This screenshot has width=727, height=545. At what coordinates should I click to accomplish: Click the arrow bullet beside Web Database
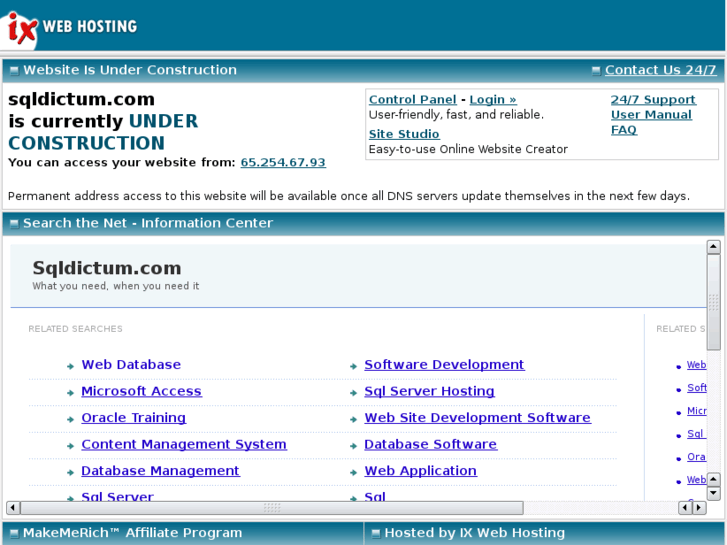pyautogui.click(x=70, y=366)
